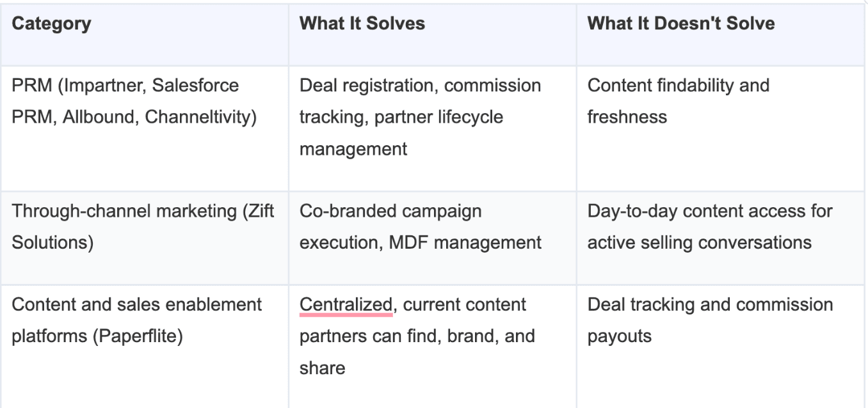Click the underlined word Centralized

pyautogui.click(x=346, y=304)
